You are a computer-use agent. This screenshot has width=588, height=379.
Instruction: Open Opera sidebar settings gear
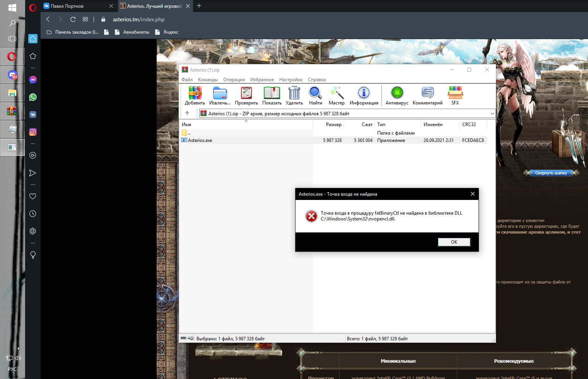(x=33, y=231)
